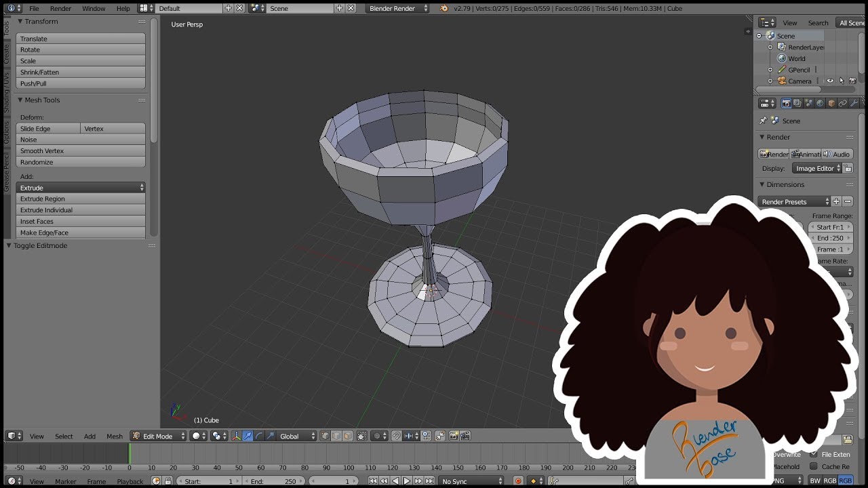Screen dimensions: 868x488
Task: Open the 3D view editor type selector
Action: pos(14,436)
